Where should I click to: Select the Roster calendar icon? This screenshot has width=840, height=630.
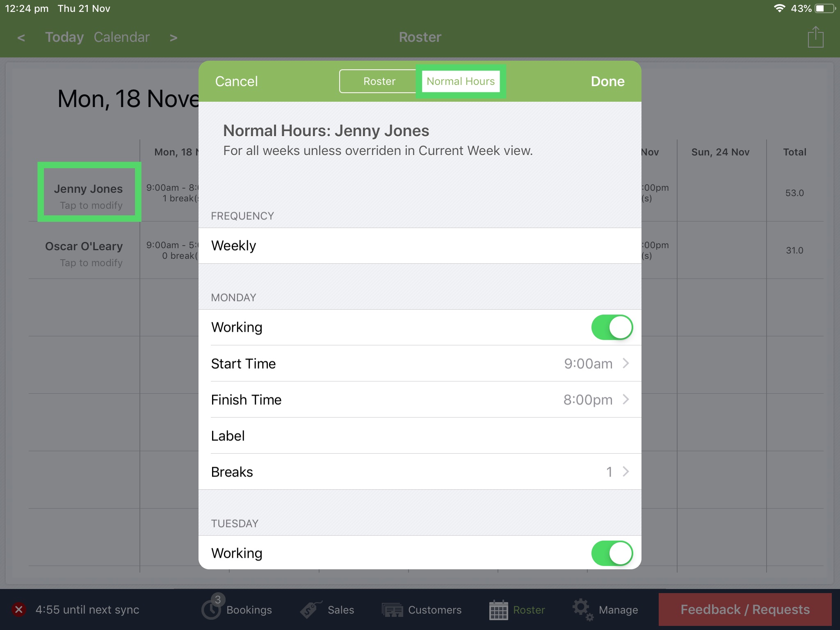[x=499, y=609]
